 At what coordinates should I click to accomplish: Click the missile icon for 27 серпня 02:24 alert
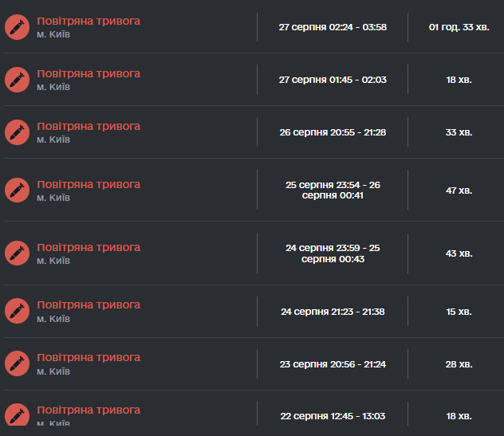(x=17, y=27)
